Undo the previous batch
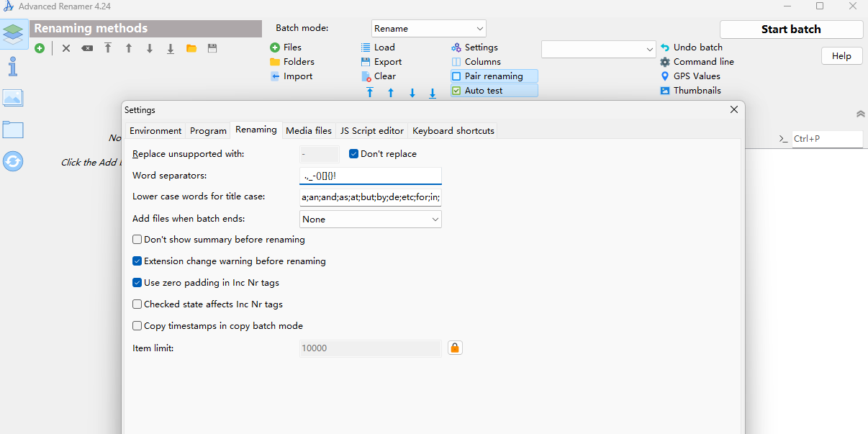Viewport: 868px width, 434px height. pos(692,47)
